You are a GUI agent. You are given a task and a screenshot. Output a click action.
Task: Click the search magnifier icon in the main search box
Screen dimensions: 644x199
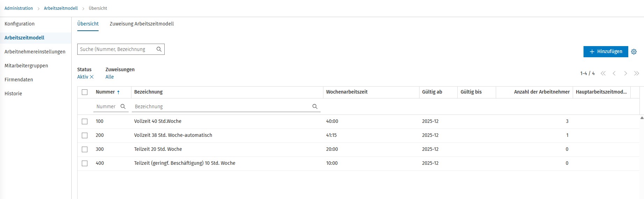[159, 49]
